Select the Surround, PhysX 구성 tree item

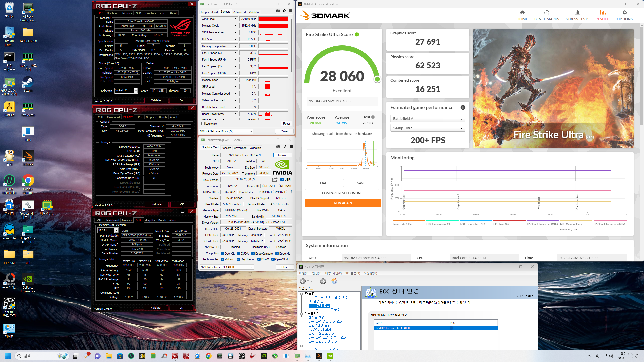324,309
